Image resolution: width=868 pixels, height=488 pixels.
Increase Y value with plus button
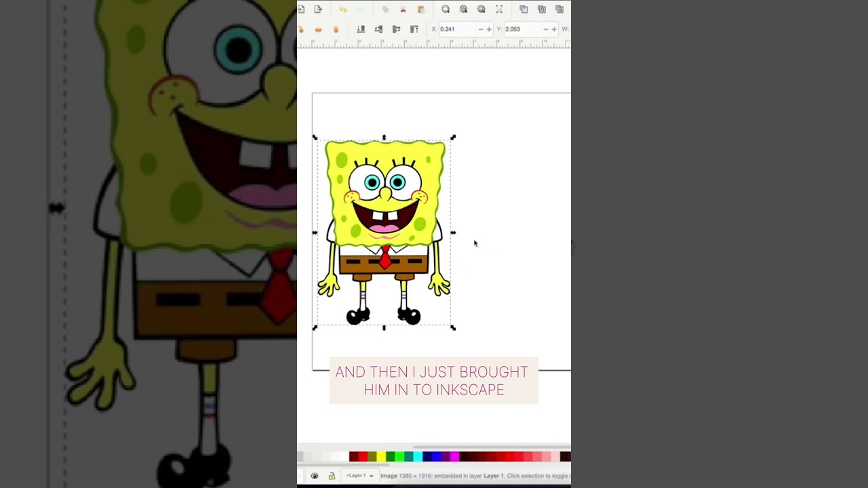[x=554, y=29]
